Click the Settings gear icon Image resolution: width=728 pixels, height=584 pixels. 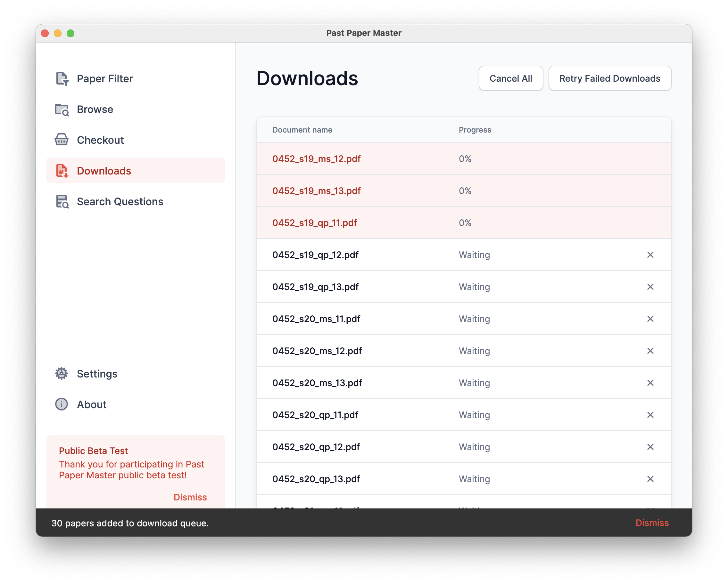click(x=62, y=374)
